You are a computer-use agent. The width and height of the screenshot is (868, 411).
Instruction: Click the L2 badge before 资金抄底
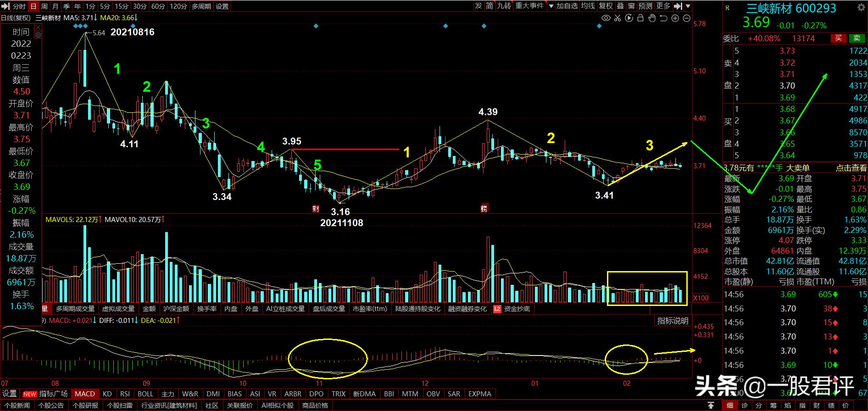point(497,309)
